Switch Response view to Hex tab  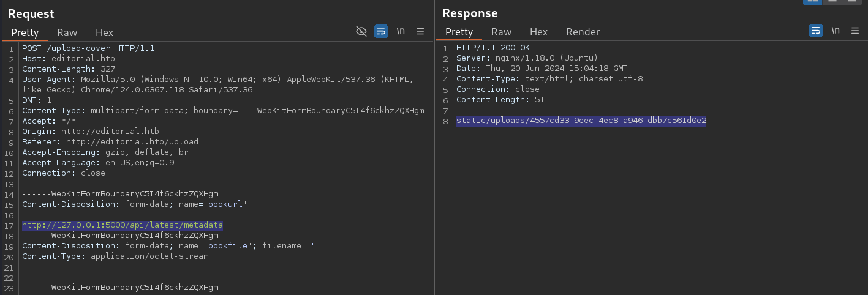pos(539,32)
